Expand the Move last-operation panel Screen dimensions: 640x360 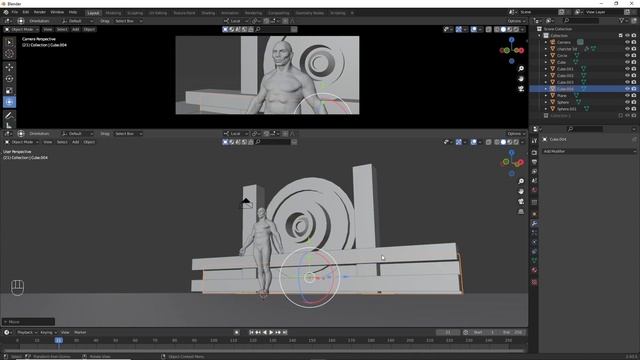pyautogui.click(x=28, y=322)
